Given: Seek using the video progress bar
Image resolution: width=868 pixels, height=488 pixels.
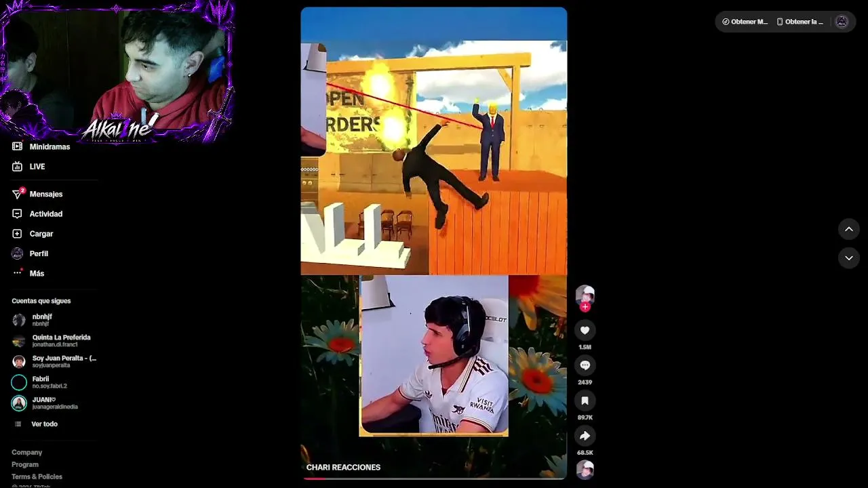Looking at the screenshot, I should (434, 479).
